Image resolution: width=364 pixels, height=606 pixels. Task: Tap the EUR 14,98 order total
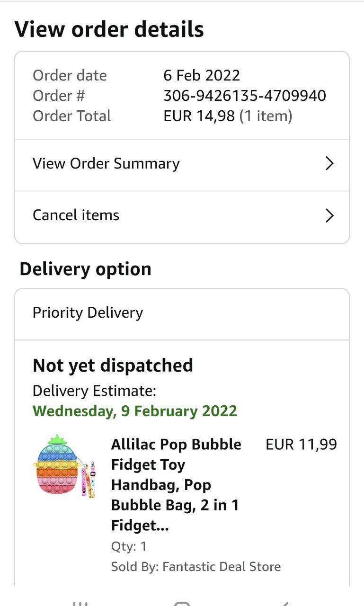pos(199,116)
